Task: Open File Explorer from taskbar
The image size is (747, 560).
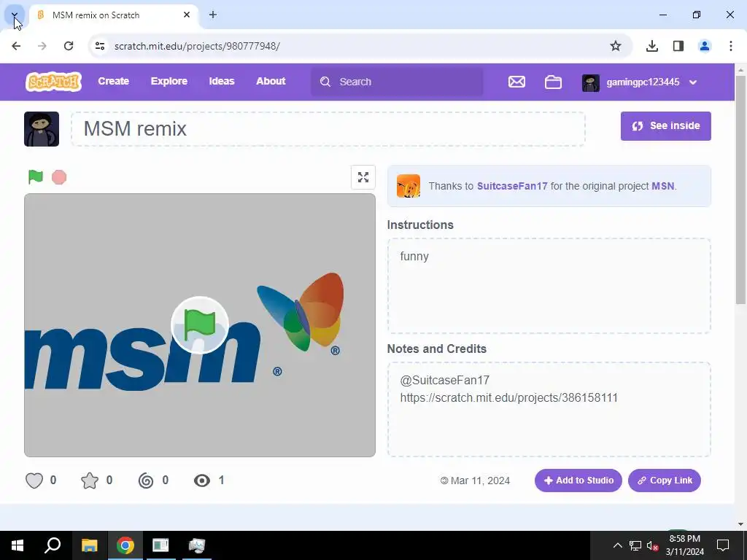Action: click(89, 545)
